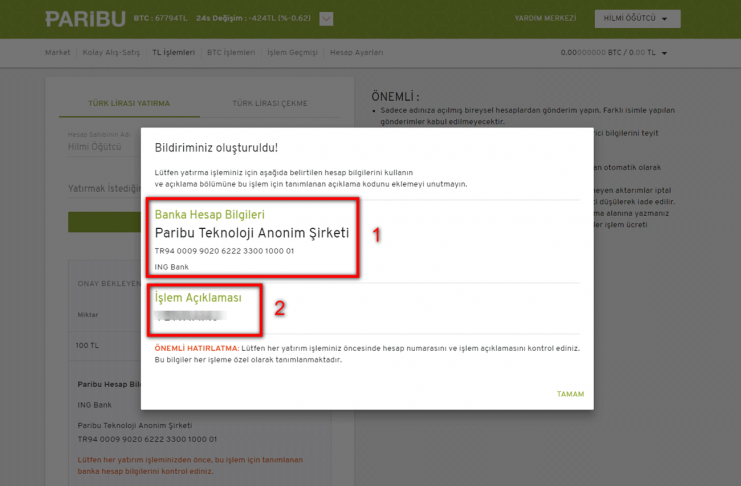Click ING Bank in background panel
The image size is (741, 486).
[x=95, y=405]
